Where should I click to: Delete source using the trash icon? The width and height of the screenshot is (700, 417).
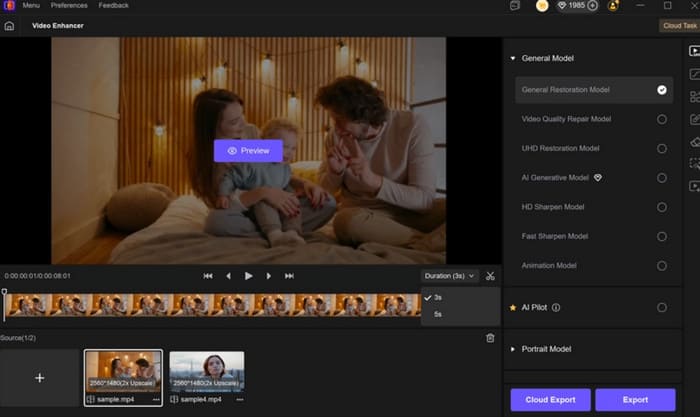click(490, 338)
